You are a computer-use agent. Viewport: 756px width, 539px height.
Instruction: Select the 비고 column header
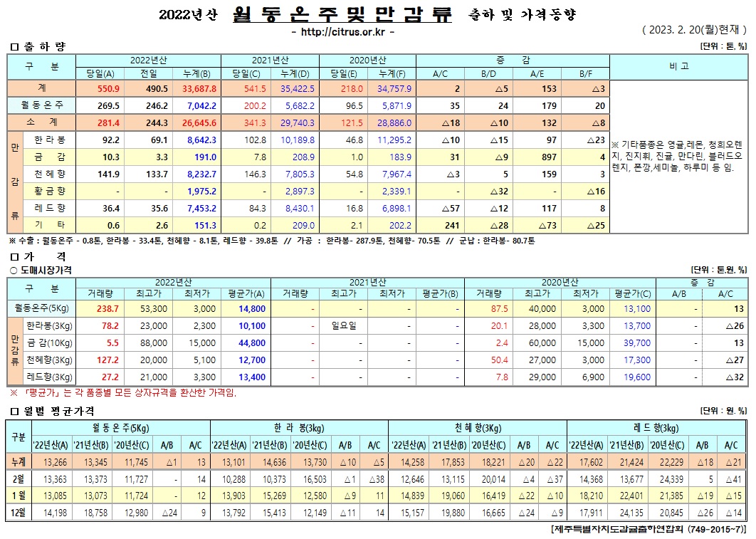coord(678,66)
